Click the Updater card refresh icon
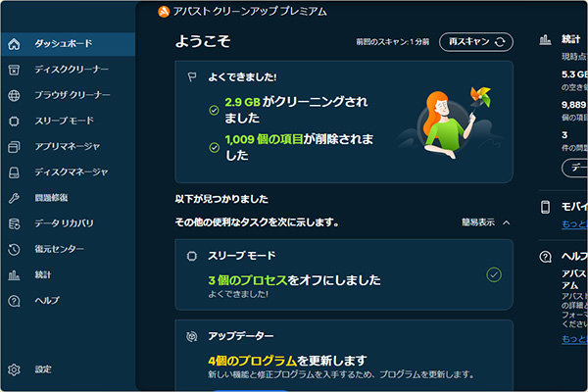Viewport: 588px width, 392px height. (192, 336)
